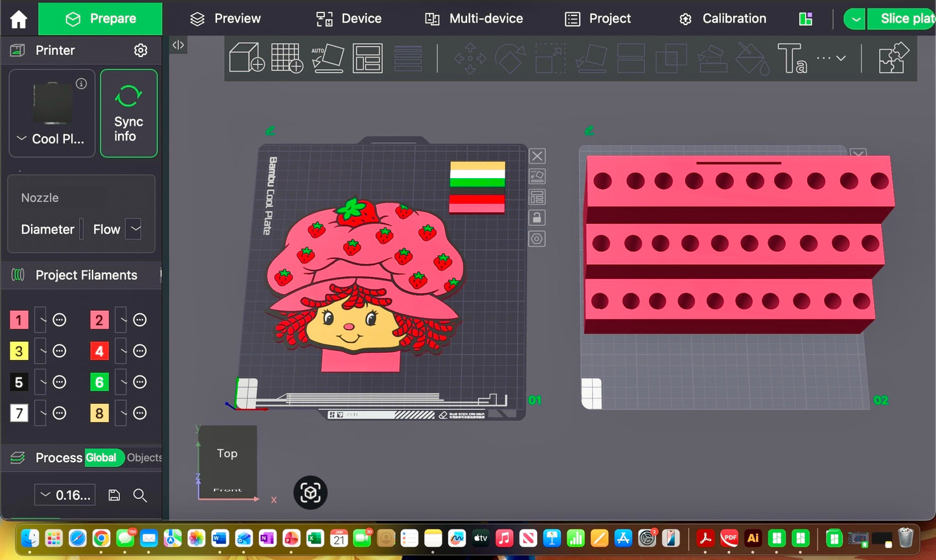Edit plate 02 name pencil icon

[x=589, y=130]
